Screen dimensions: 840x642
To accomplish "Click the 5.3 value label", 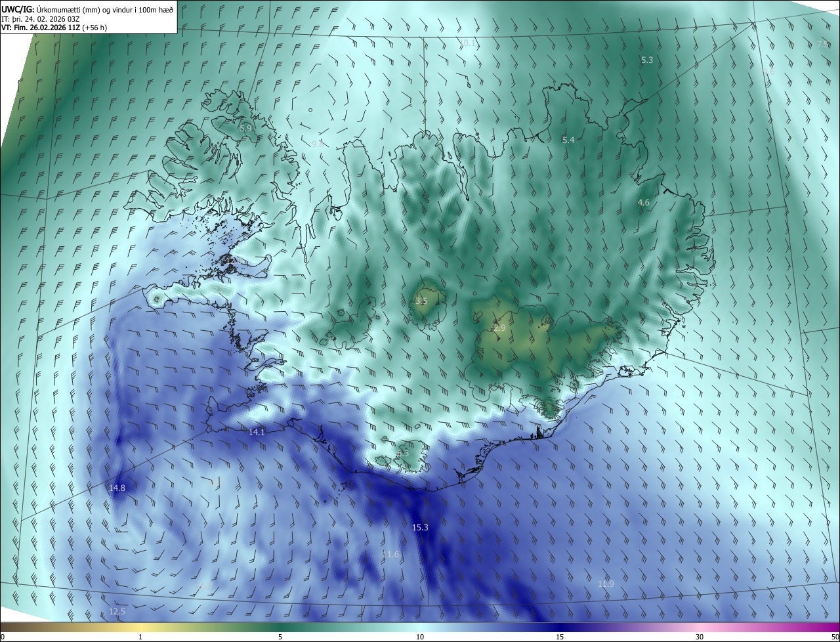I will tap(647, 60).
